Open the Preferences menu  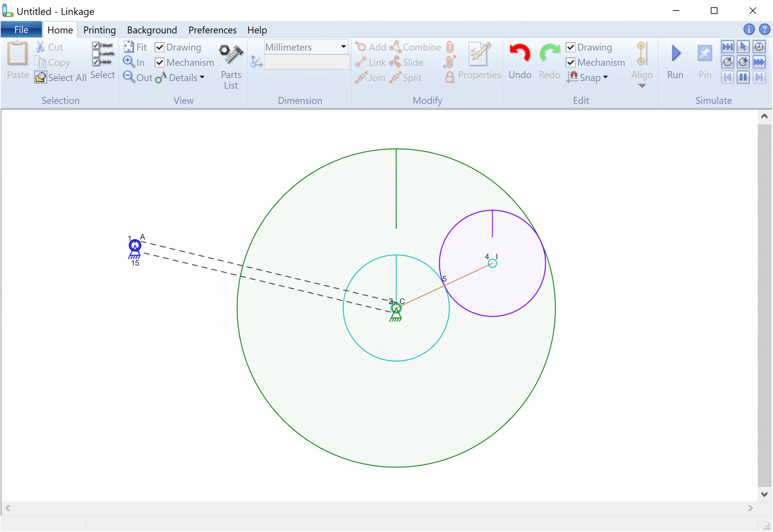coord(212,30)
